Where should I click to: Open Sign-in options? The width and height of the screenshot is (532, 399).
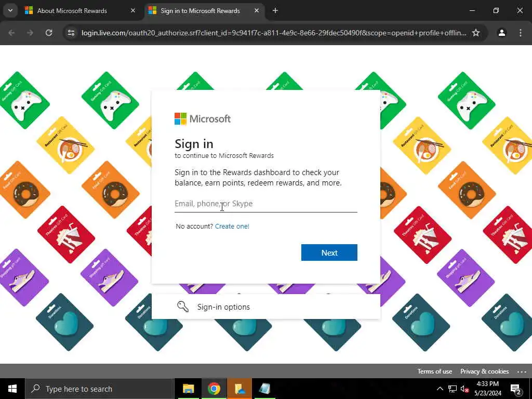[265, 307]
